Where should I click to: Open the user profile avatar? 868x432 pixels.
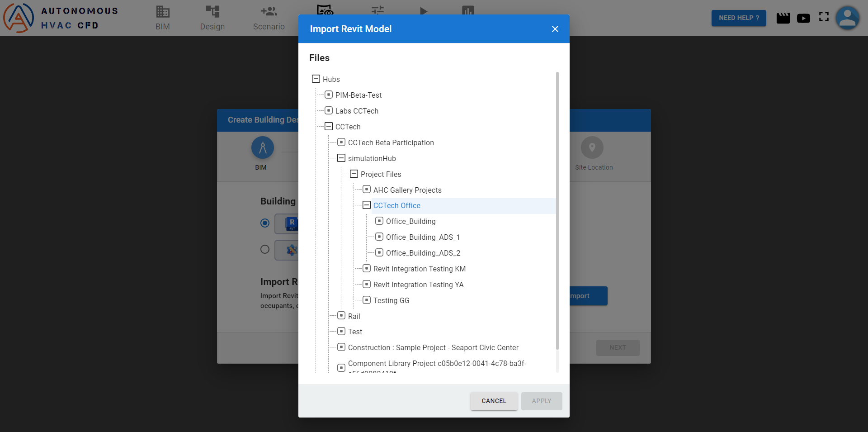tap(848, 18)
